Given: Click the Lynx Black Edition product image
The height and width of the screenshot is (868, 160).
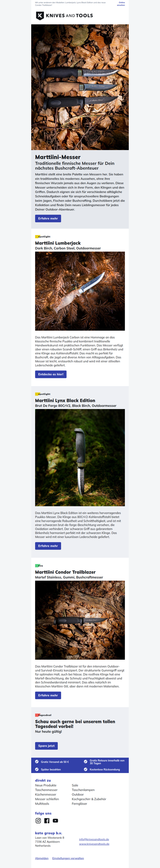Looking at the screenshot, I should coord(80,457).
